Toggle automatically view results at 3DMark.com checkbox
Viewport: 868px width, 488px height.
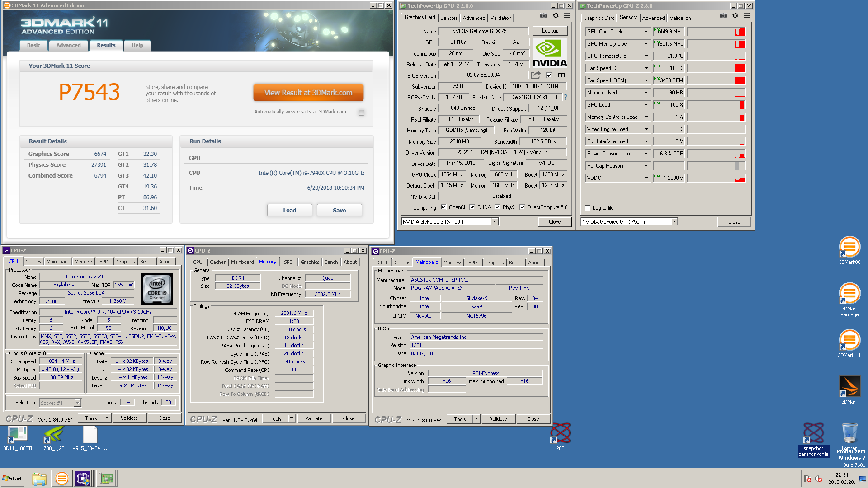click(x=361, y=113)
